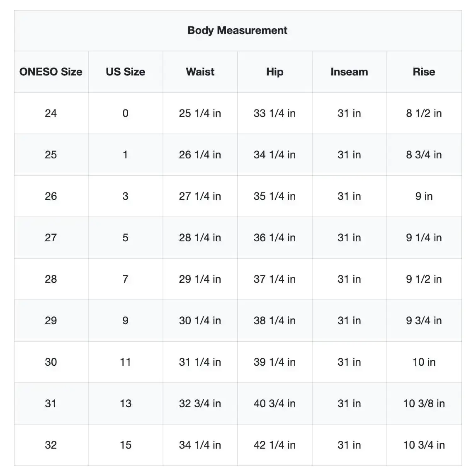Image resolution: width=476 pixels, height=476 pixels.
Task: Select the Inseam column header
Action: pos(349,72)
